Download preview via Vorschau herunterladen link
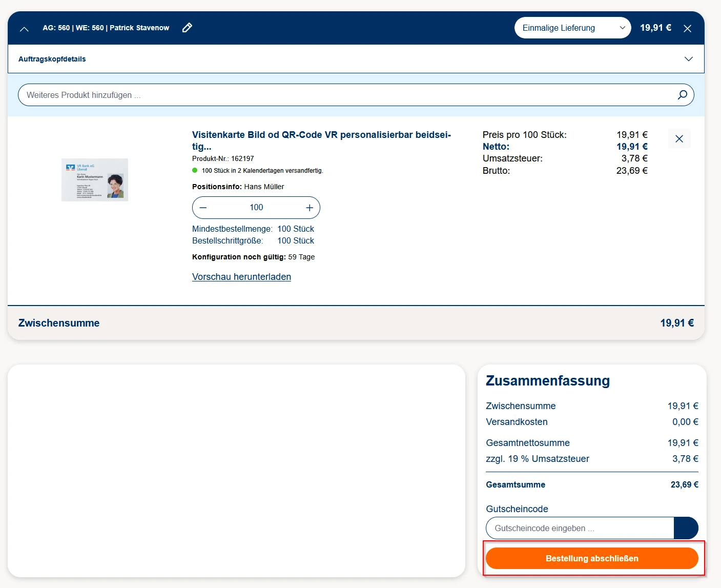Viewport: 721px width, 588px height. coord(241,277)
